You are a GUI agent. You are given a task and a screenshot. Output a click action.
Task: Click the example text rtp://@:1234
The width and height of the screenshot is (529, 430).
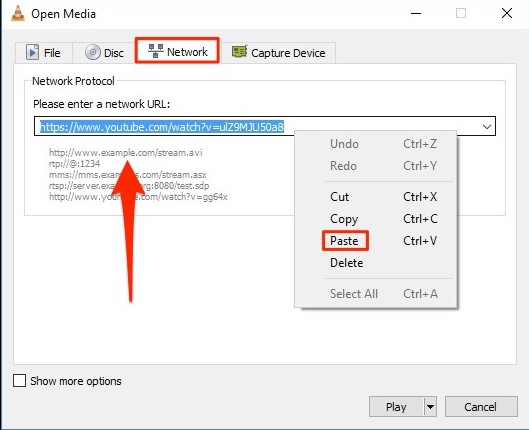(74, 164)
